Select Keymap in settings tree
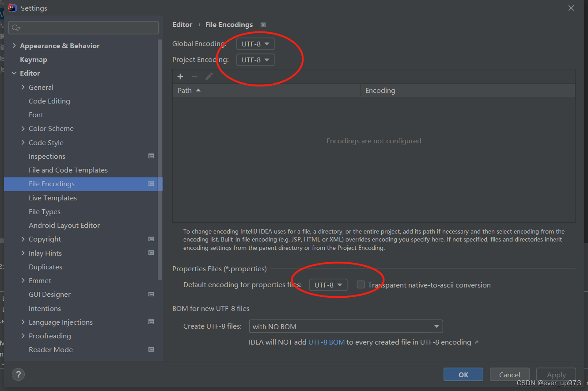The width and height of the screenshot is (588, 391). tap(34, 59)
